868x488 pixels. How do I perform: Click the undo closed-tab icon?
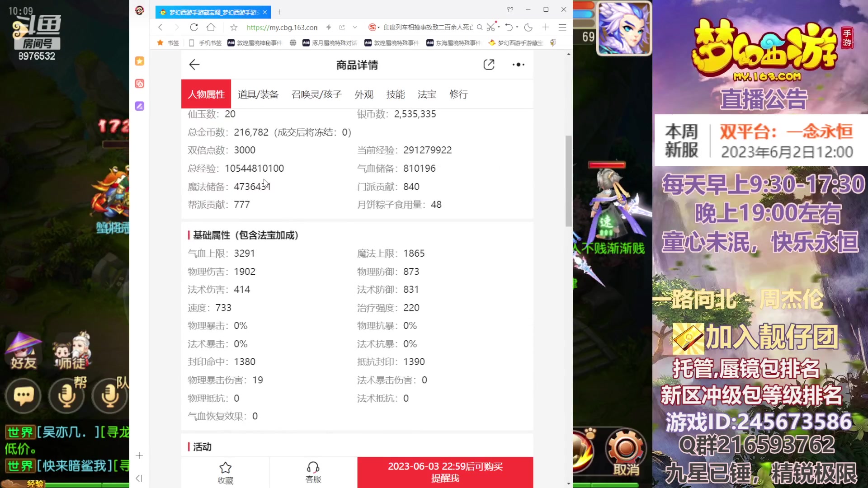[x=509, y=28]
